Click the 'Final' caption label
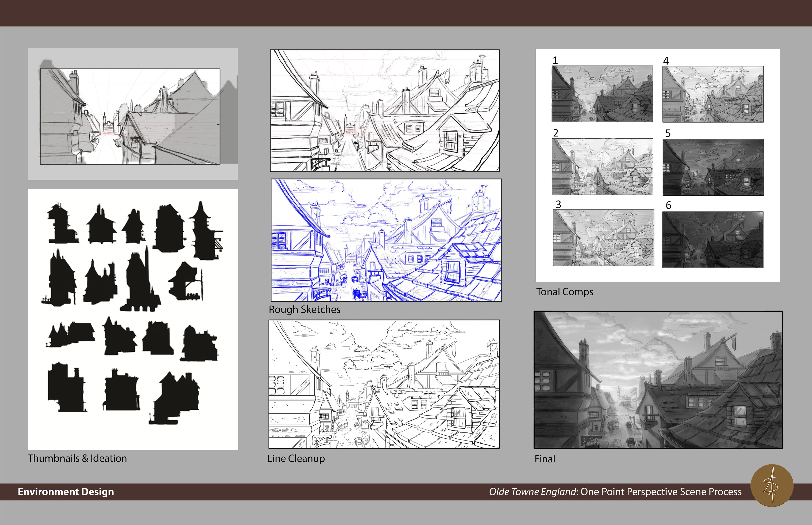 pyautogui.click(x=545, y=459)
